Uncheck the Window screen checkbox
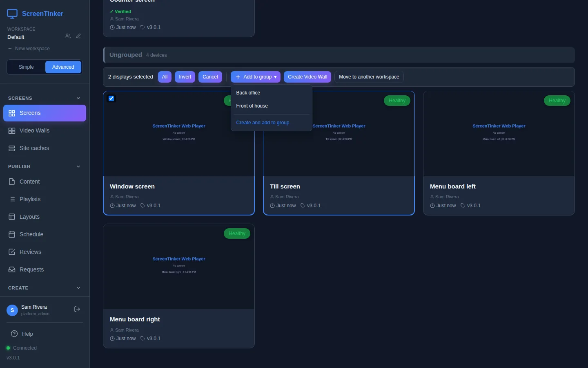 click(x=111, y=99)
